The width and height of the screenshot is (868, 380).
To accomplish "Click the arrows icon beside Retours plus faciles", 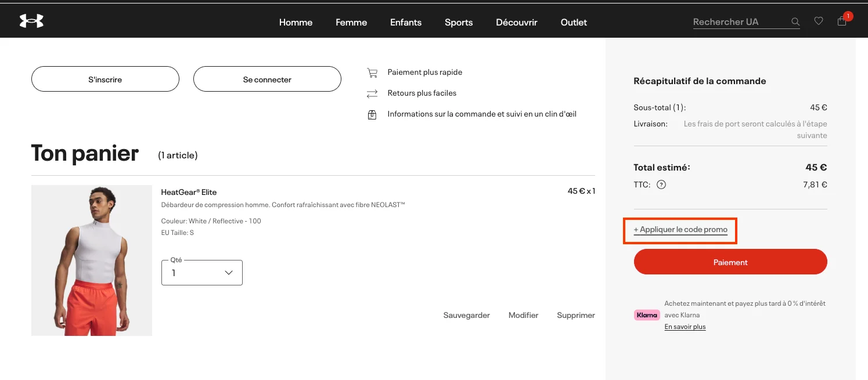I will pyautogui.click(x=372, y=93).
